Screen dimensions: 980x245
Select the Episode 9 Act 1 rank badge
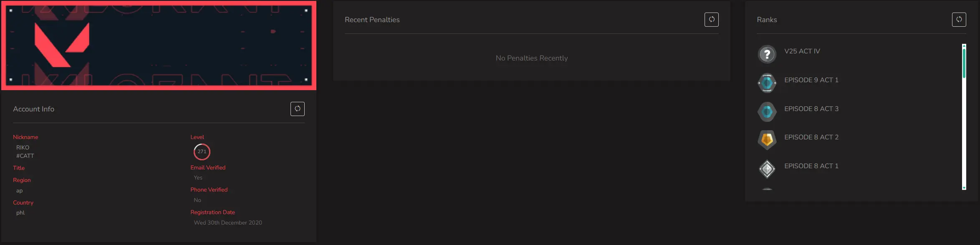[767, 83]
